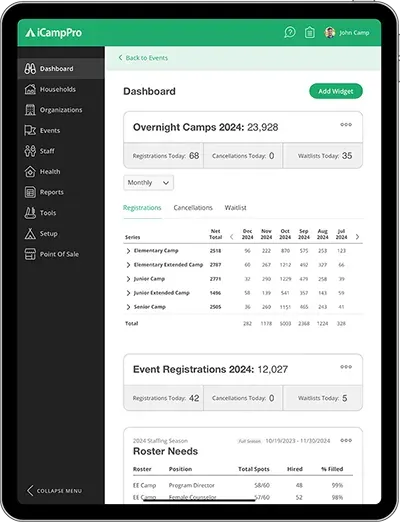Click the iCampPro logo
Viewport: 400px width, 522px height.
(53, 33)
